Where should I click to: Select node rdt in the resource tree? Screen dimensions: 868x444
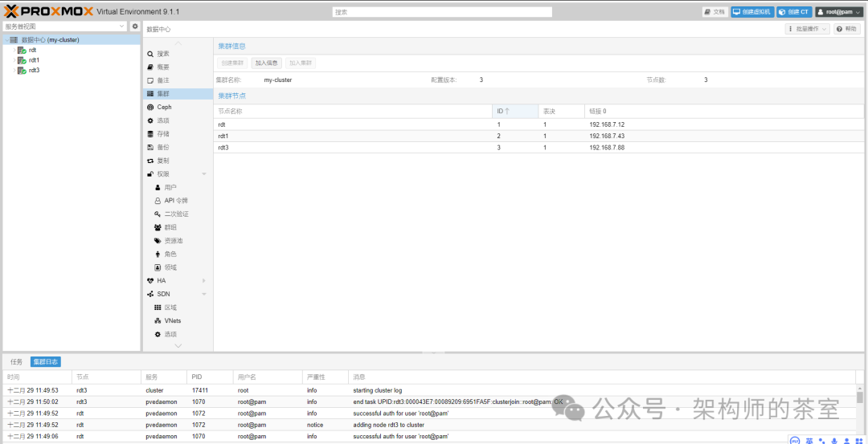(32, 50)
